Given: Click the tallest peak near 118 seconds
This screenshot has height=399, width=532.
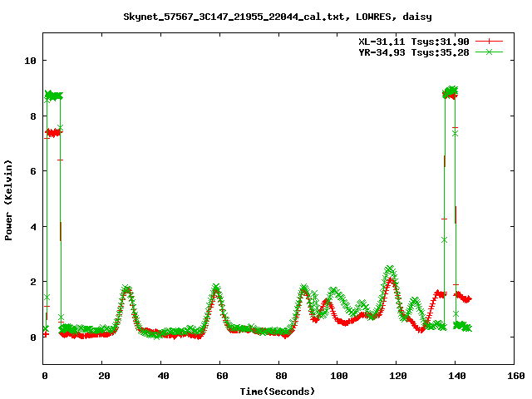Looking at the screenshot, I should pos(390,269).
